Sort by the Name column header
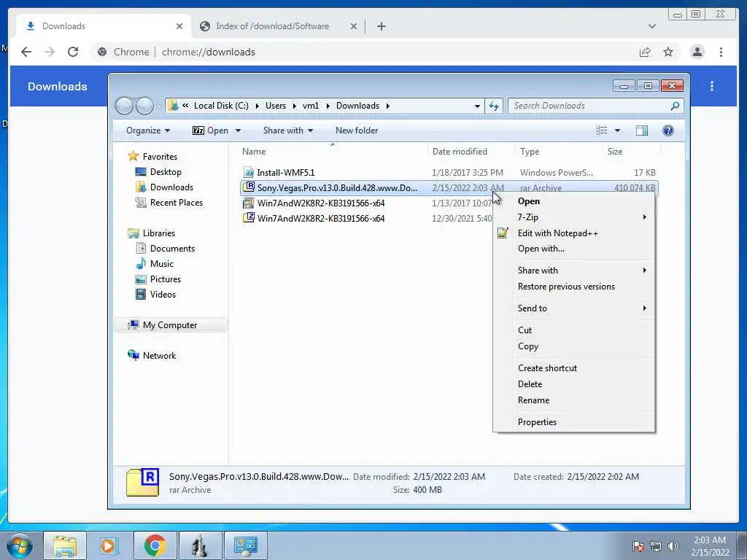The width and height of the screenshot is (747, 560). click(254, 152)
